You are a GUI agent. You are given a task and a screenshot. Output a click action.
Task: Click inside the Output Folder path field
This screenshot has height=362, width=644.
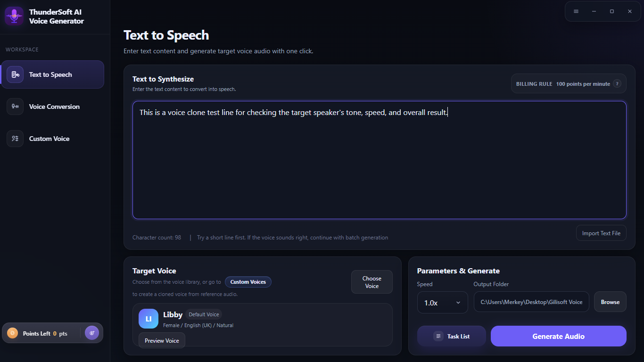tap(531, 302)
